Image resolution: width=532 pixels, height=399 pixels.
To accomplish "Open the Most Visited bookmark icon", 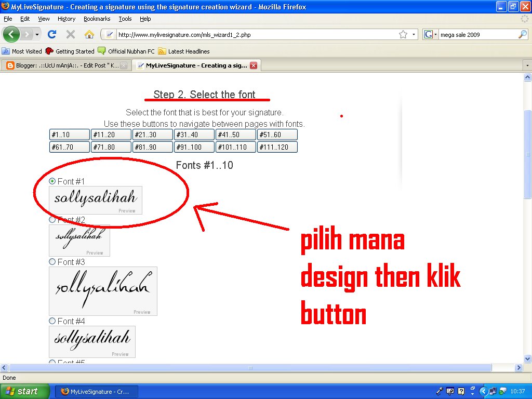I will pos(6,51).
